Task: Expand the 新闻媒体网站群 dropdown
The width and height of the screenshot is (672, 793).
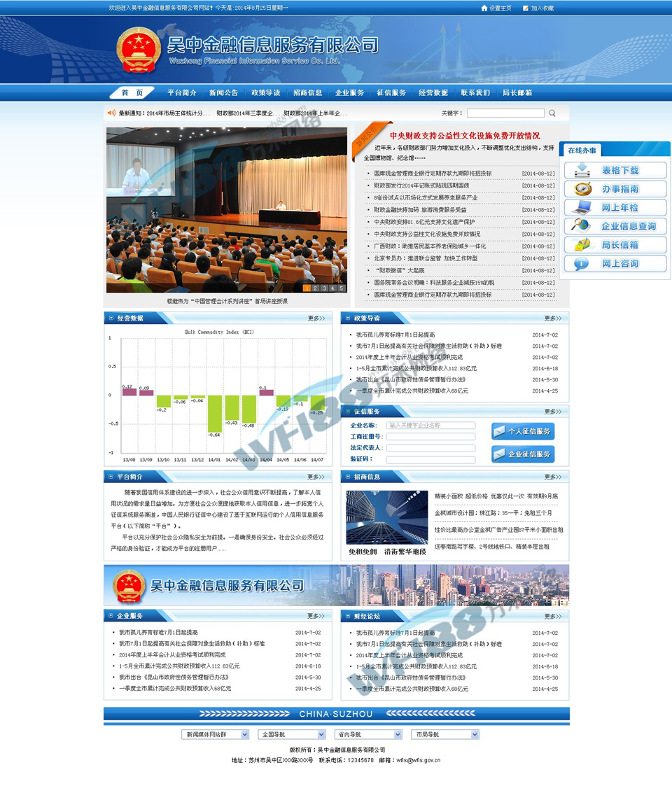Action: (x=215, y=734)
